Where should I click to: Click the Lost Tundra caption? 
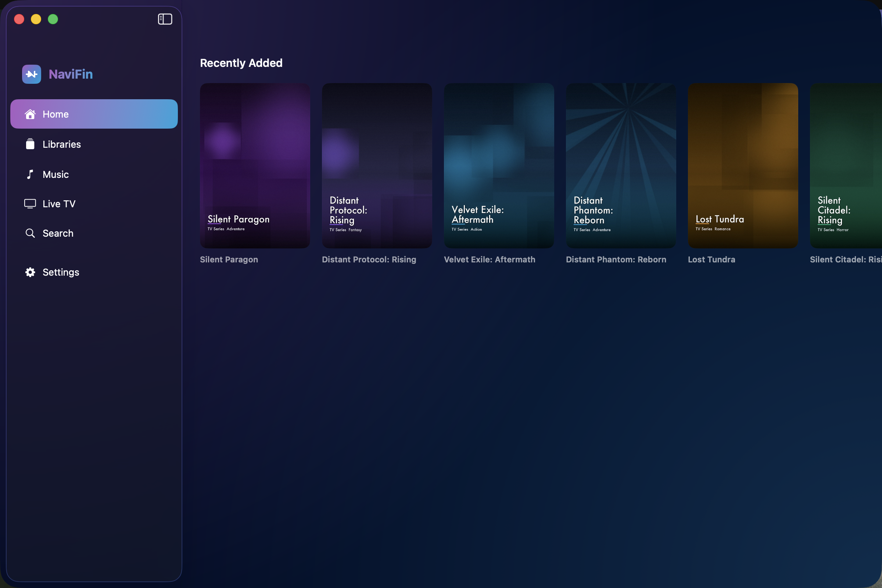click(711, 259)
